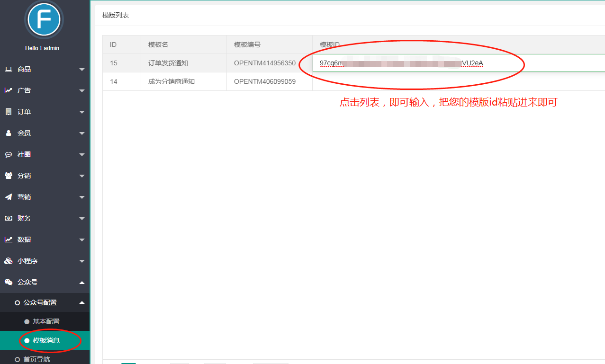Click the 商品 laptop icon in sidebar

pyautogui.click(x=9, y=69)
